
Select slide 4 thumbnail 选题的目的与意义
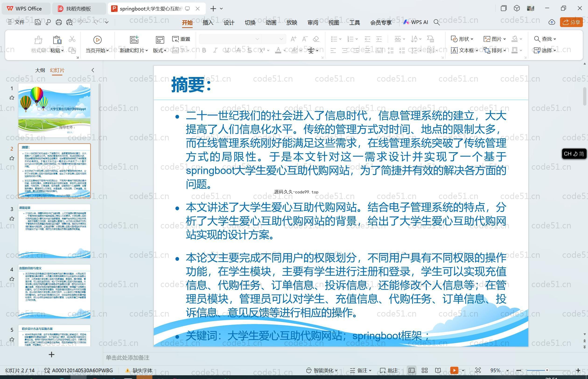54,291
